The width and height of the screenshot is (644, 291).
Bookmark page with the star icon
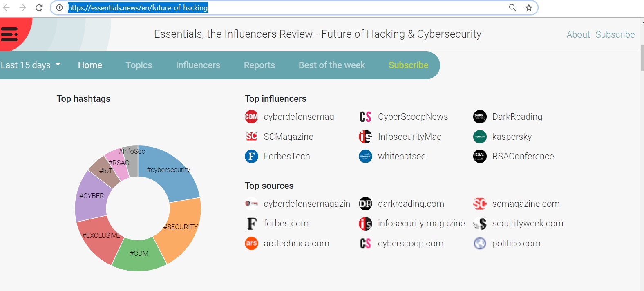(529, 8)
